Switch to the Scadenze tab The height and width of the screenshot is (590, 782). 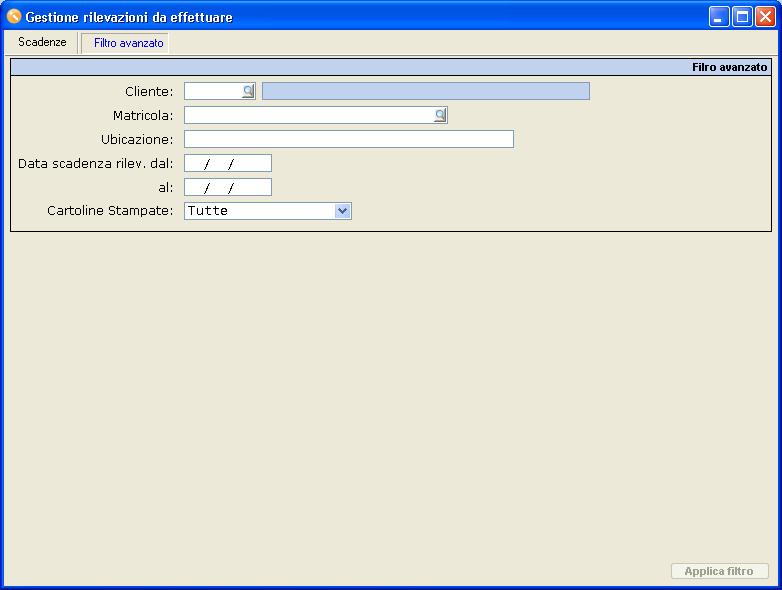coord(42,42)
